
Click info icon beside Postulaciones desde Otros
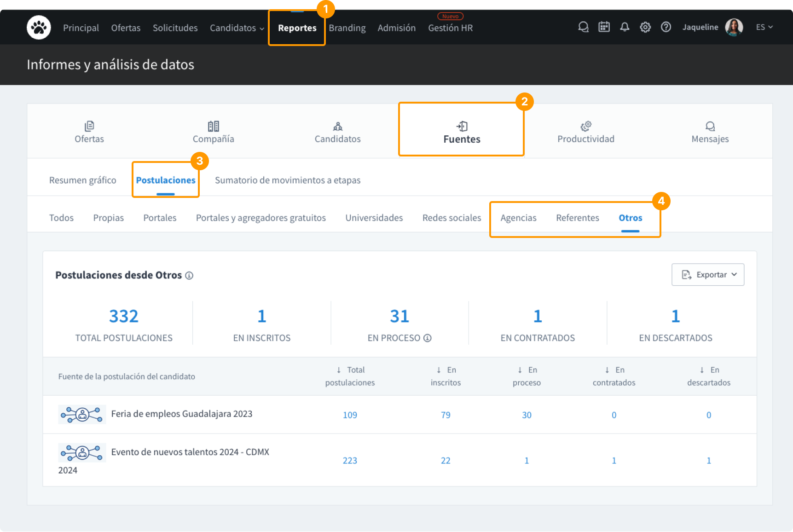click(189, 276)
